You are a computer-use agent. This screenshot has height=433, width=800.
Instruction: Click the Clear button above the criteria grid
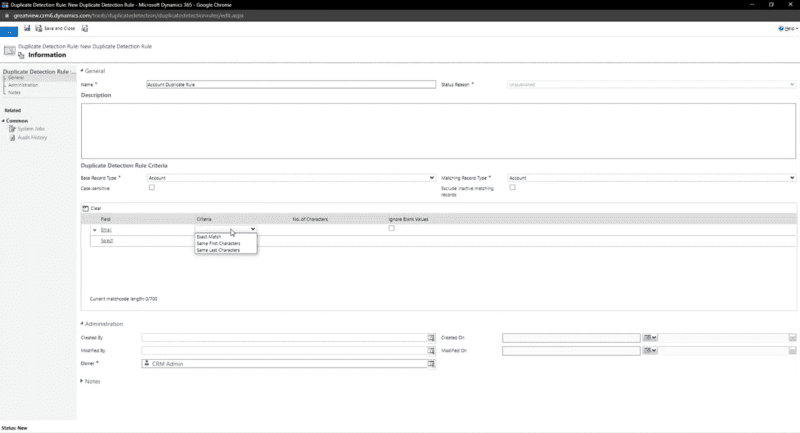[92, 208]
